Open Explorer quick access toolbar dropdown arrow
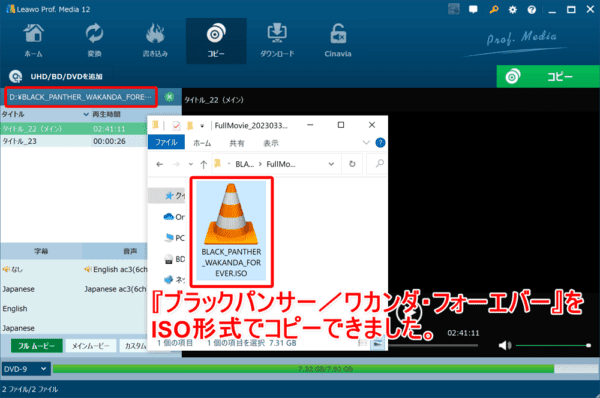600x398 pixels. point(202,126)
